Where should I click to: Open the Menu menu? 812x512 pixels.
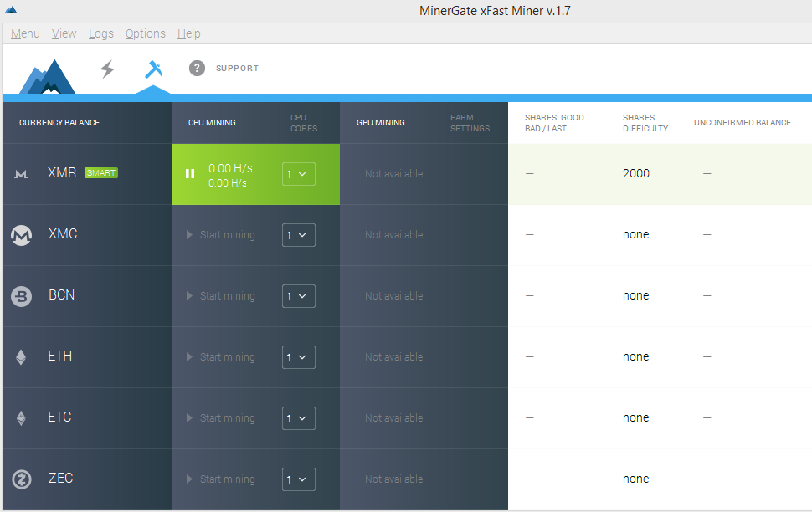click(25, 33)
